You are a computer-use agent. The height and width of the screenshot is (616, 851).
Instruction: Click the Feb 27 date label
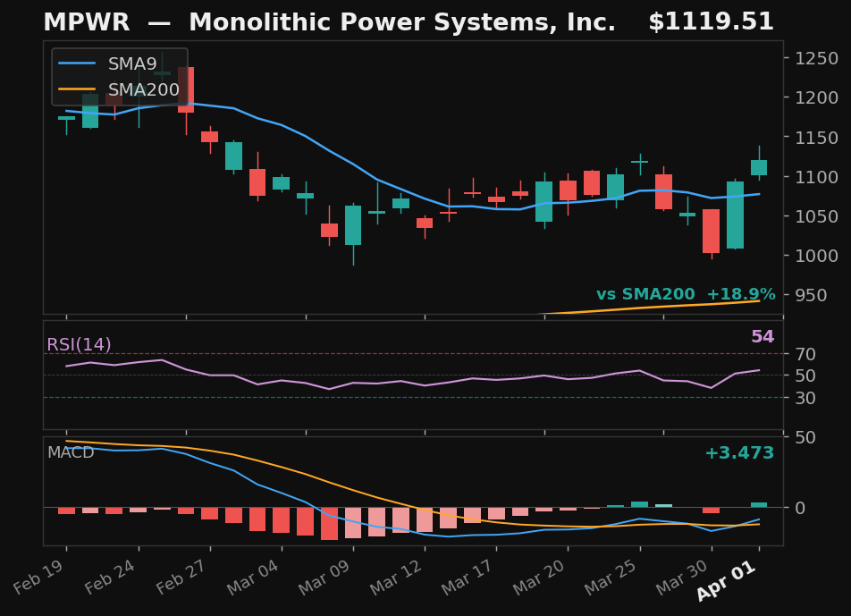(x=181, y=577)
